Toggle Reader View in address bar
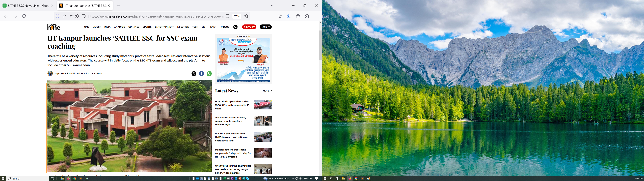 tap(228, 16)
